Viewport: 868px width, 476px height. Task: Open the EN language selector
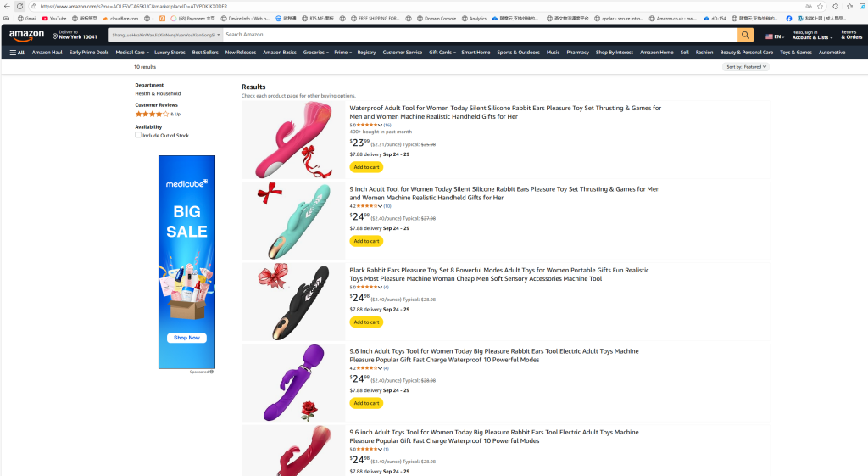coord(775,36)
